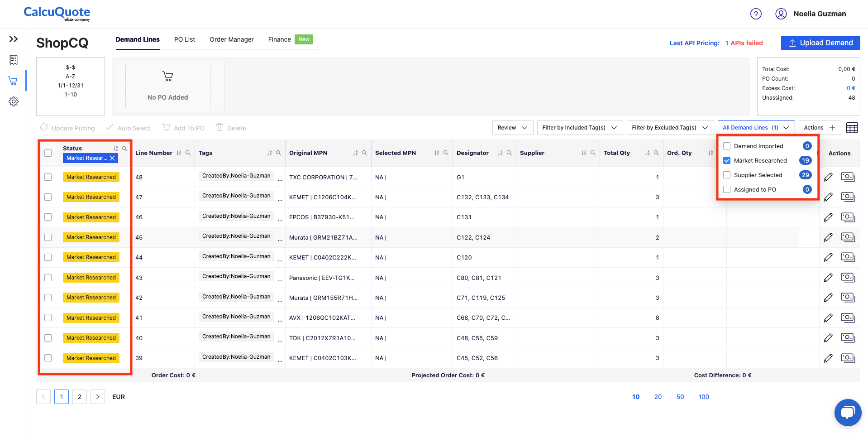Open the chat support bubble
Viewport: 868px width, 433px height.
[x=848, y=412]
